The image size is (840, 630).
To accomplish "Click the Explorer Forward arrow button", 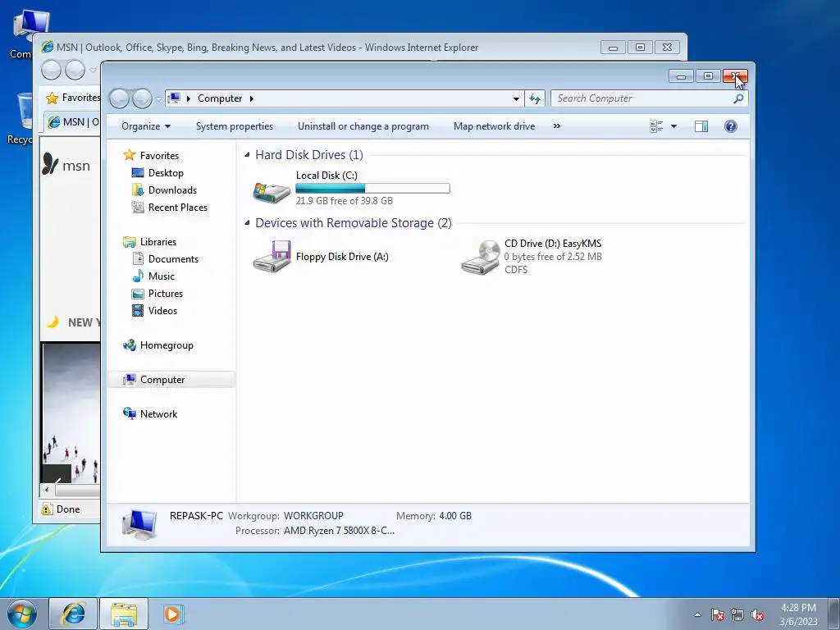I will click(142, 98).
